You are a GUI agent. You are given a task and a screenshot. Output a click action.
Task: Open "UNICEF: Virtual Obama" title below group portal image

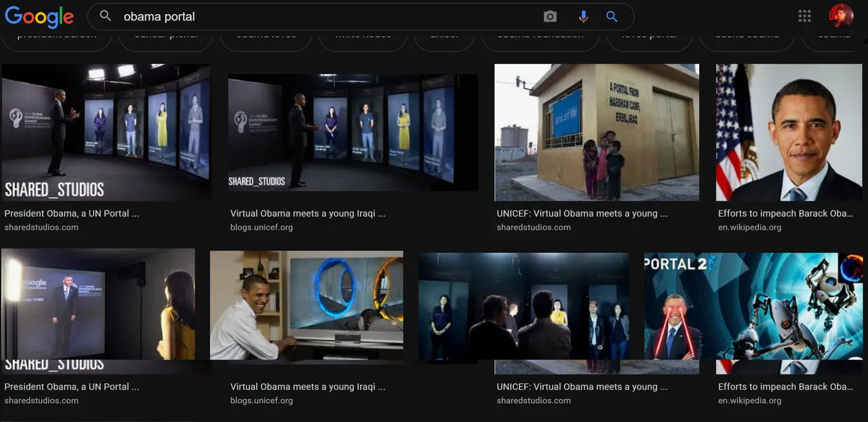click(x=582, y=387)
